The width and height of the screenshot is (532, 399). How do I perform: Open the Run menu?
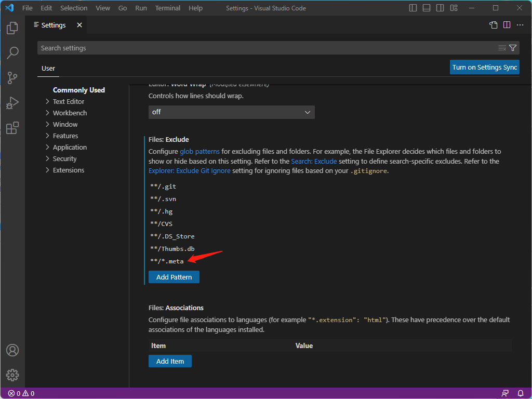[x=141, y=8]
